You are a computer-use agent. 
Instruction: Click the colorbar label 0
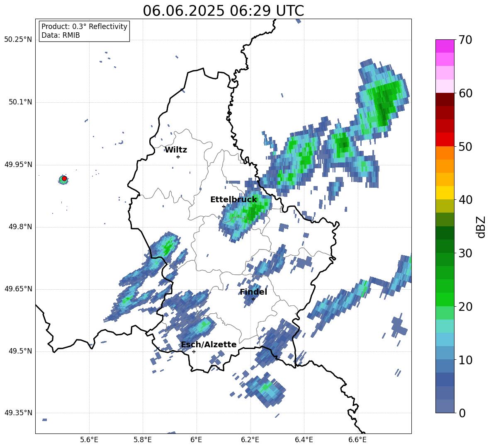(x=462, y=413)
